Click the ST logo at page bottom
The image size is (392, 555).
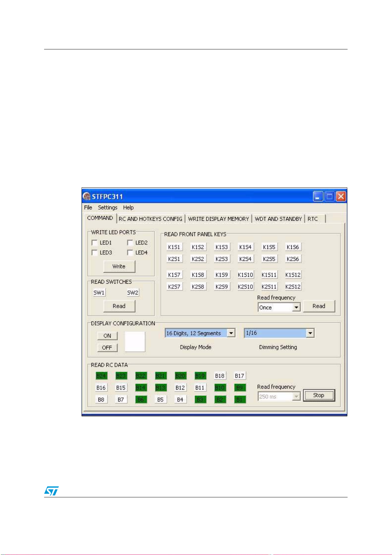pyautogui.click(x=52, y=491)
